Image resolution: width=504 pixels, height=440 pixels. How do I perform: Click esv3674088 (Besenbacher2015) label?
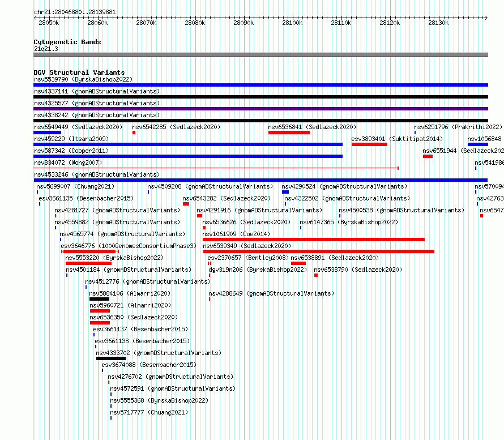(149, 365)
